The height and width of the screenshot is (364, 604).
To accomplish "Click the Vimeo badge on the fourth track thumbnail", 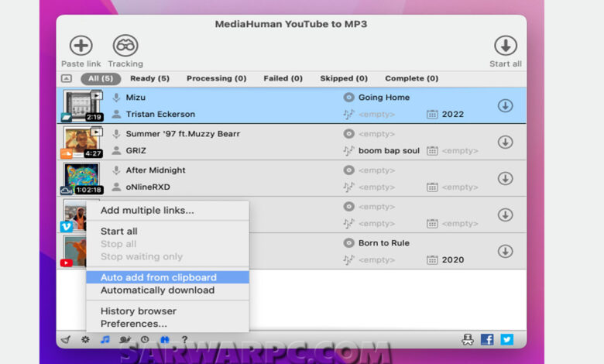I will click(x=67, y=227).
